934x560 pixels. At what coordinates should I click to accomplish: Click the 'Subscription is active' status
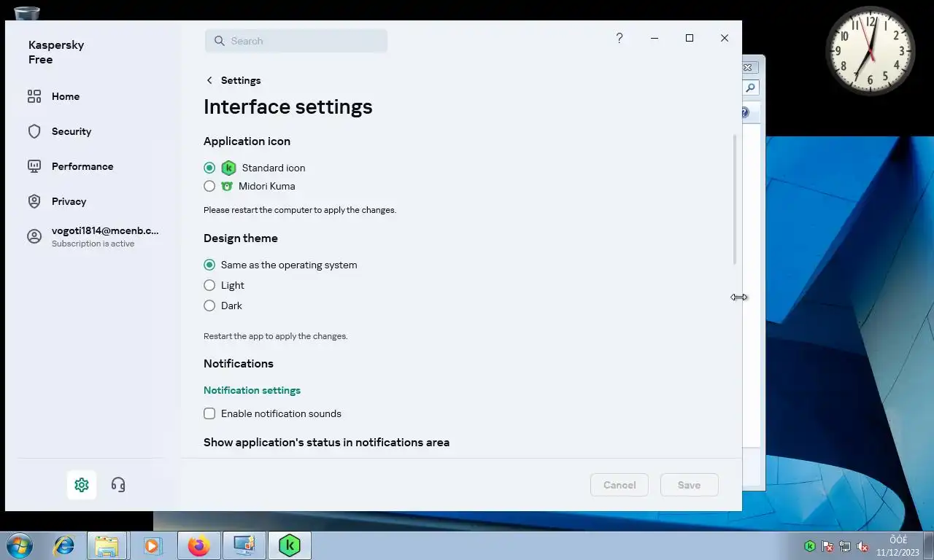[x=93, y=244]
